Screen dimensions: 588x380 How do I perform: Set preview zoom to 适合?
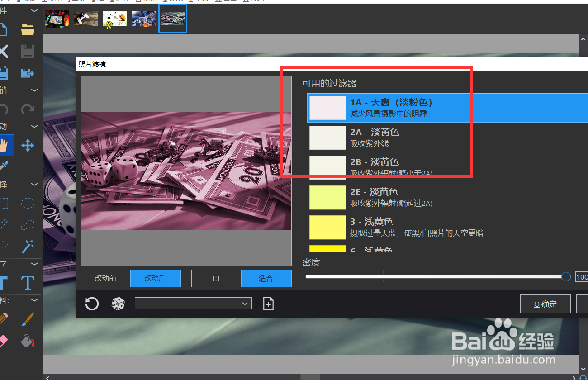click(x=266, y=278)
